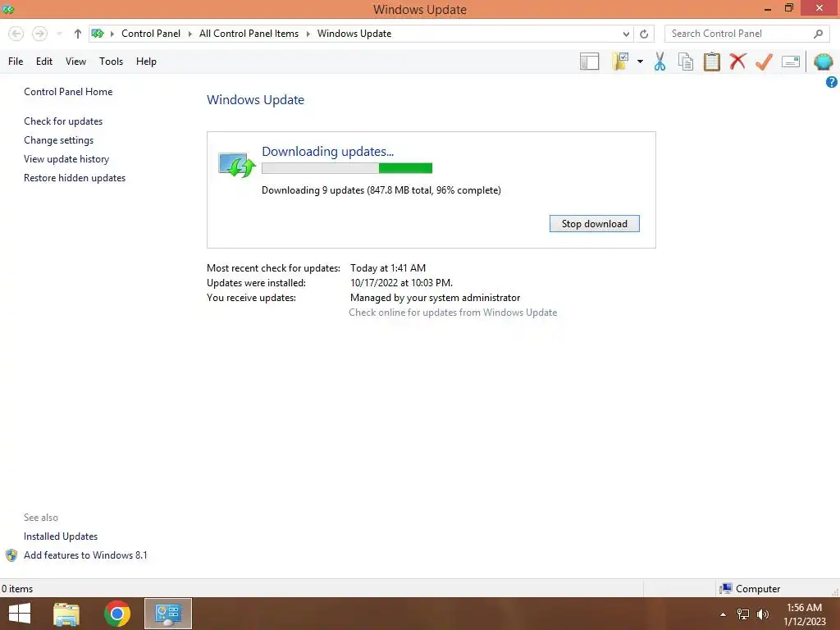Click the Back navigation arrow
This screenshot has height=630, width=840.
point(16,34)
